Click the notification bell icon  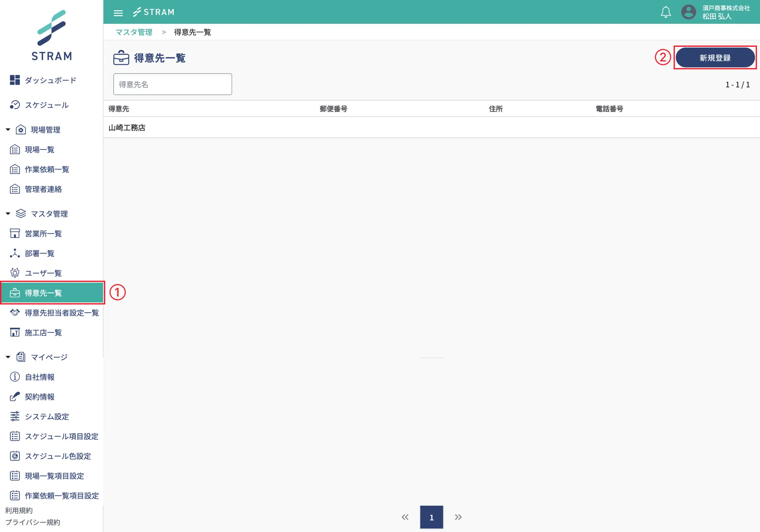[666, 12]
